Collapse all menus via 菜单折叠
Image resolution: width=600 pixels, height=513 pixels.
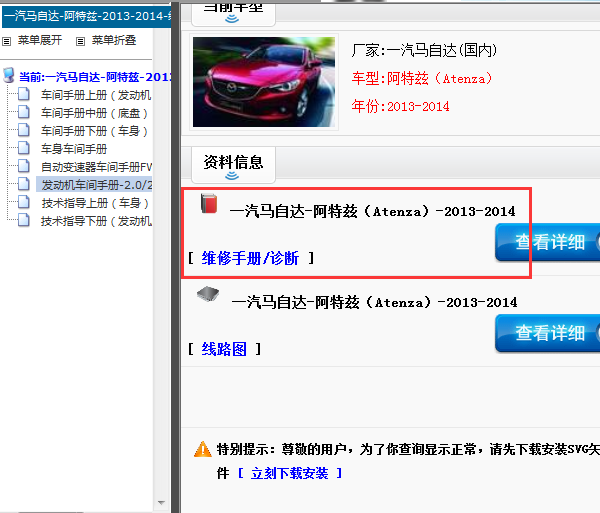click(x=114, y=40)
